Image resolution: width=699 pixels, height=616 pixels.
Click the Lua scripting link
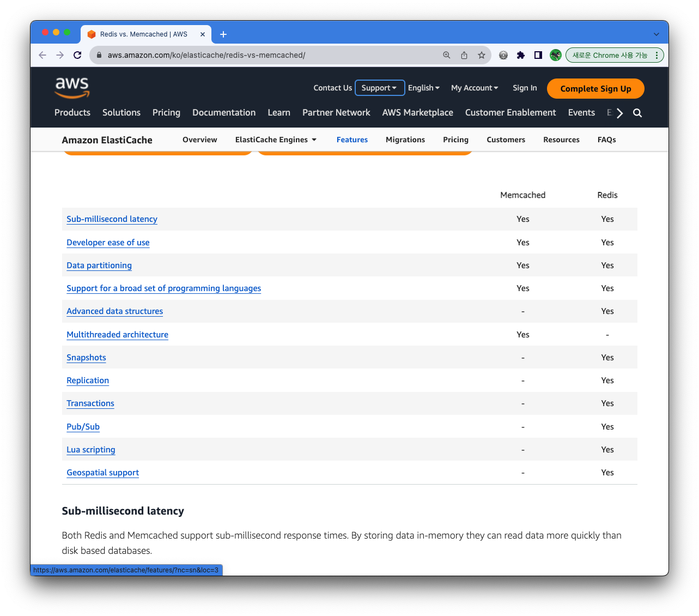click(91, 450)
